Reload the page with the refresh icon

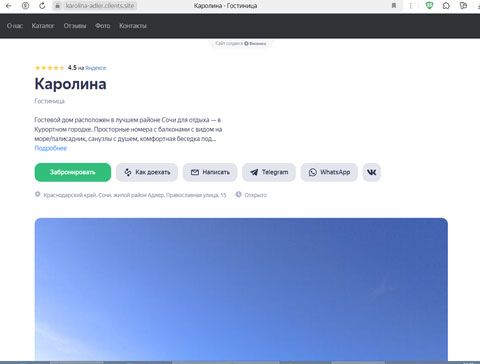coord(42,6)
